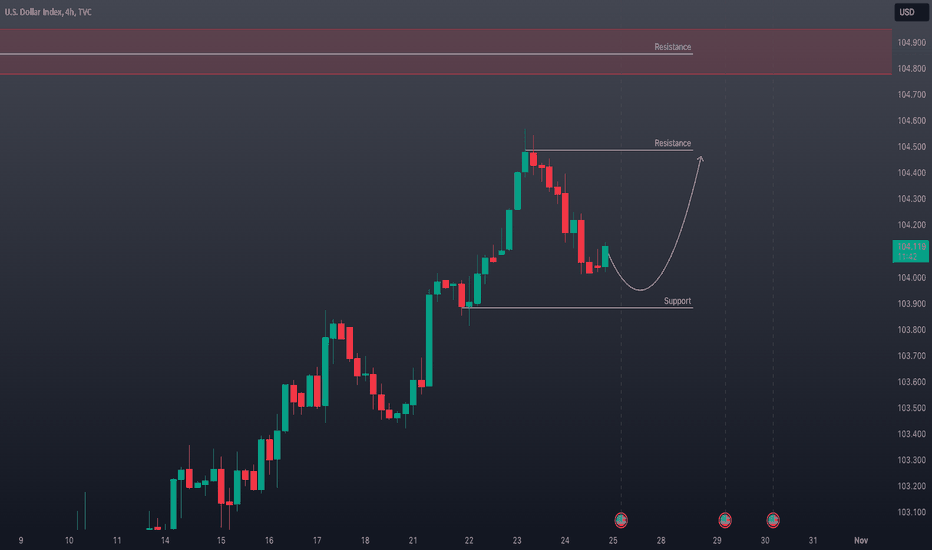
Task: Open the economic event icon near date 30
Action: pos(773,520)
